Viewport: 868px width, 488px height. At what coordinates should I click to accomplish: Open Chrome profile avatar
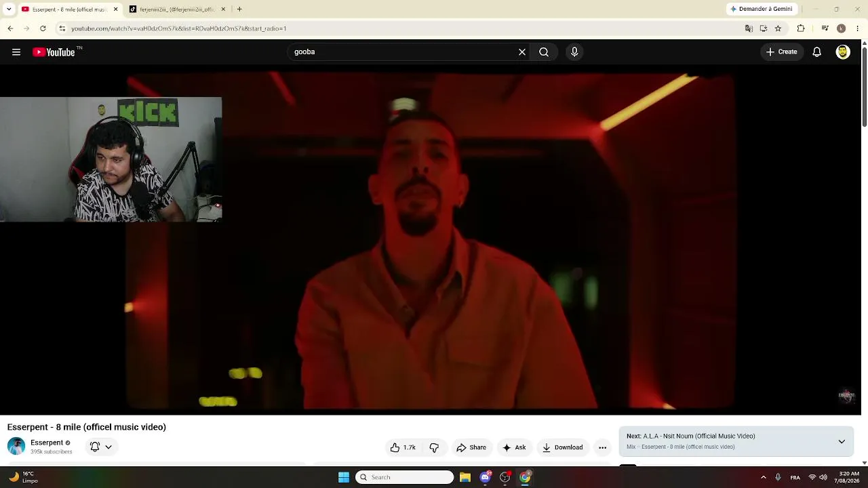click(841, 28)
